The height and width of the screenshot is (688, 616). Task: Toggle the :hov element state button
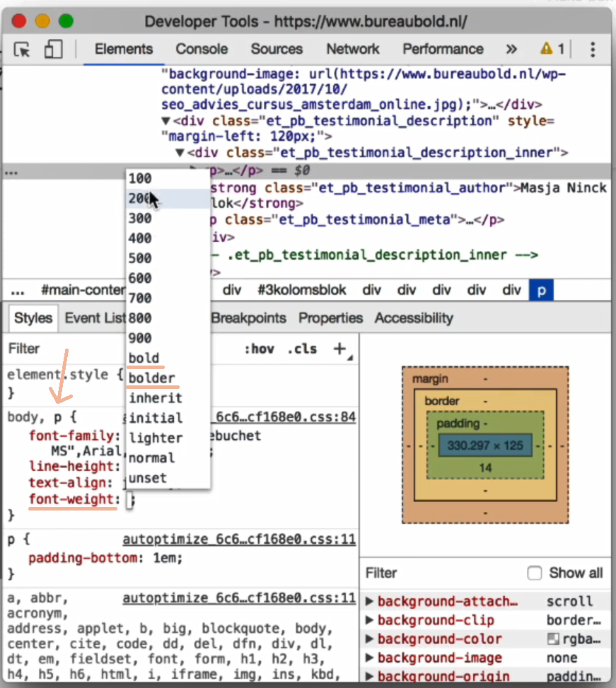[x=260, y=349]
